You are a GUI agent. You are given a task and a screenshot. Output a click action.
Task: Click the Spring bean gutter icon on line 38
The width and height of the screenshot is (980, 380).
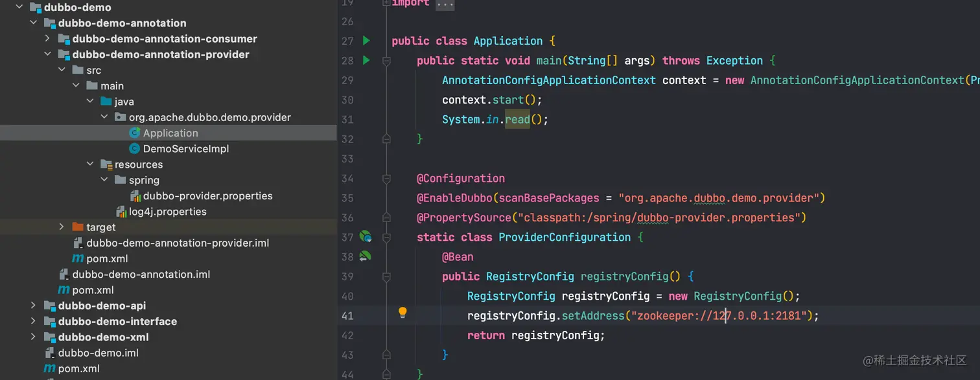366,256
